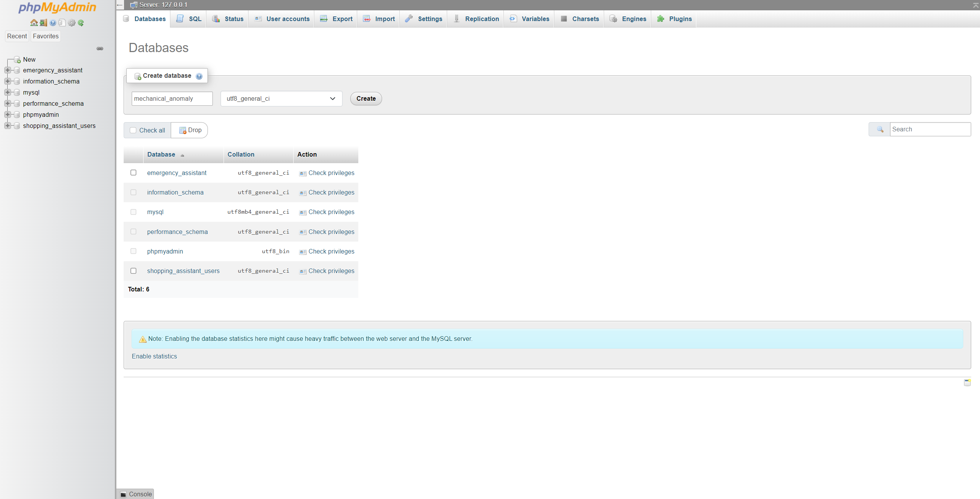Click the server icon beside Server: 127.0.0.1
This screenshot has width=980, height=499.
[x=134, y=5]
